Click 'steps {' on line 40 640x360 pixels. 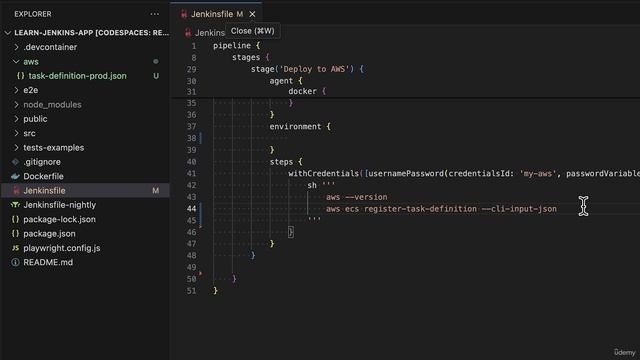[286, 162]
